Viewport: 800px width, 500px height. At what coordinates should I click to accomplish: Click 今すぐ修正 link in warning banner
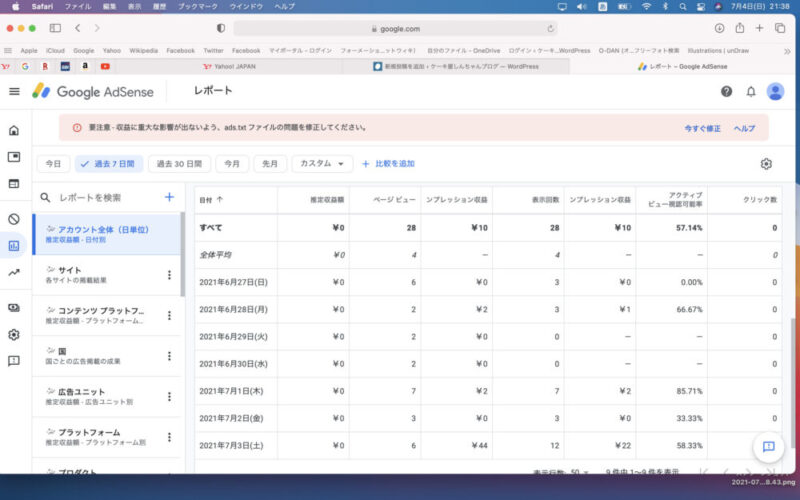[x=702, y=129]
